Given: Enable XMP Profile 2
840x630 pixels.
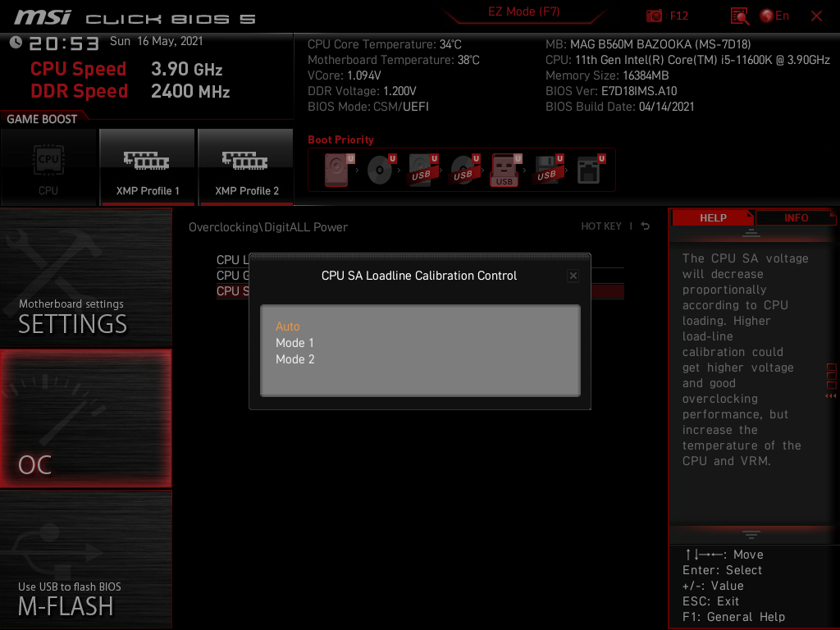Looking at the screenshot, I should pyautogui.click(x=246, y=167).
